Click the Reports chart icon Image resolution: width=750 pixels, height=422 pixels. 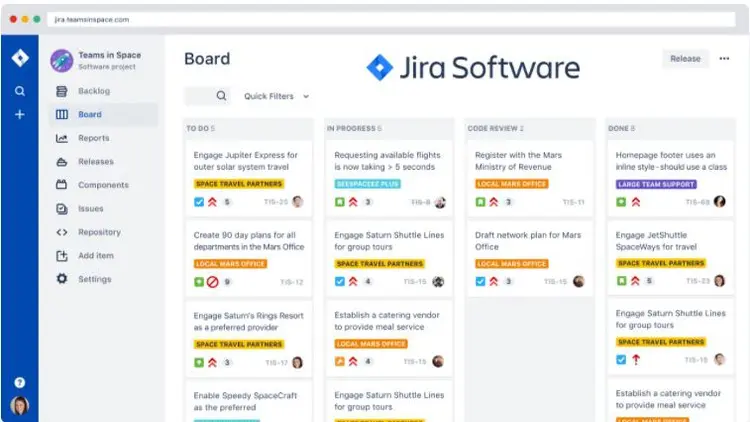[62, 138]
